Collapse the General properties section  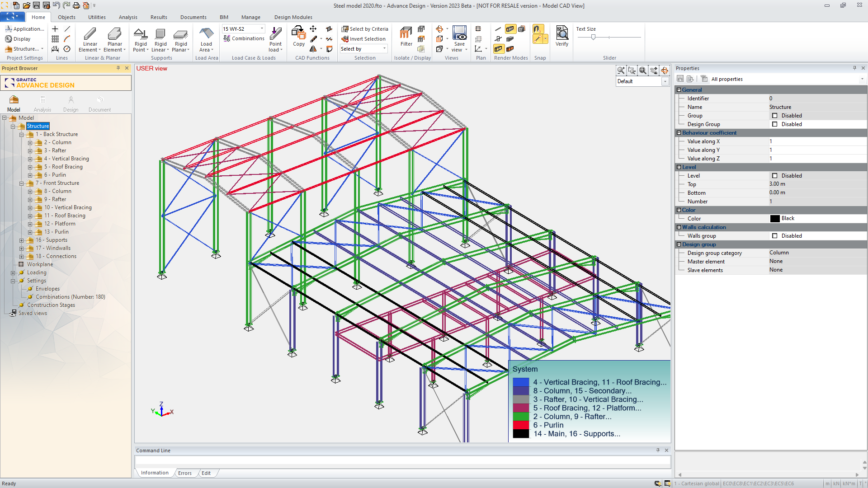[679, 90]
